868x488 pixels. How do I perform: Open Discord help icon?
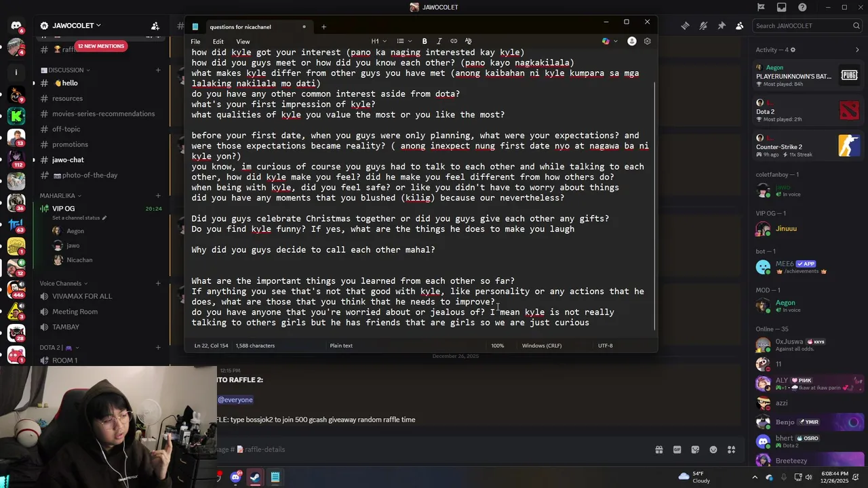tap(802, 7)
